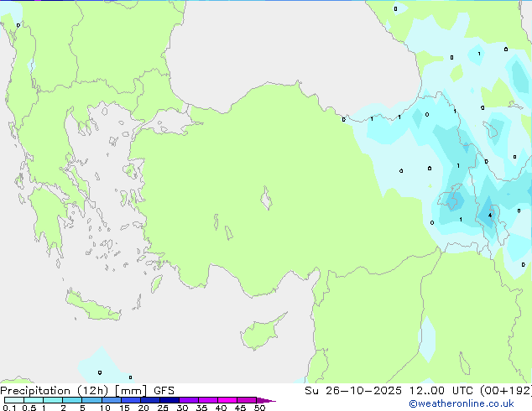Click the legend scale label '0.5'
Image resolution: width=532 pixels, height=411 pixels.
pos(29,408)
